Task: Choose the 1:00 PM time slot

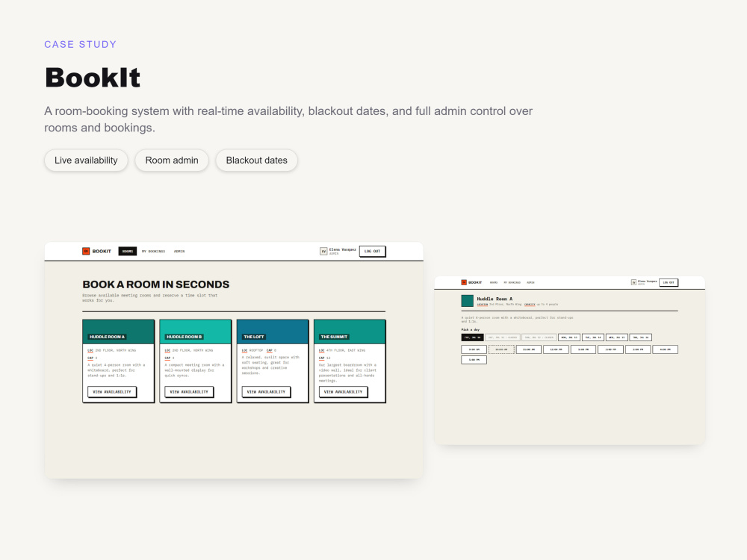Action: click(583, 349)
